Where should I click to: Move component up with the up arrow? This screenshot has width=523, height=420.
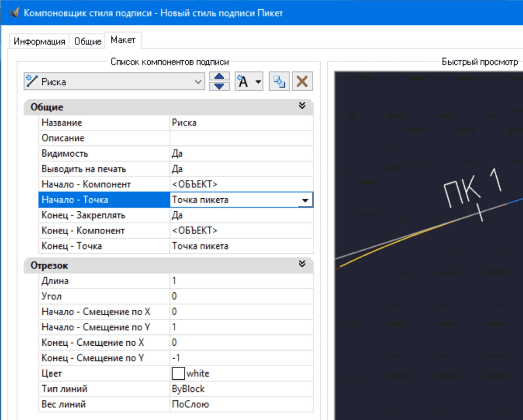(x=219, y=77)
